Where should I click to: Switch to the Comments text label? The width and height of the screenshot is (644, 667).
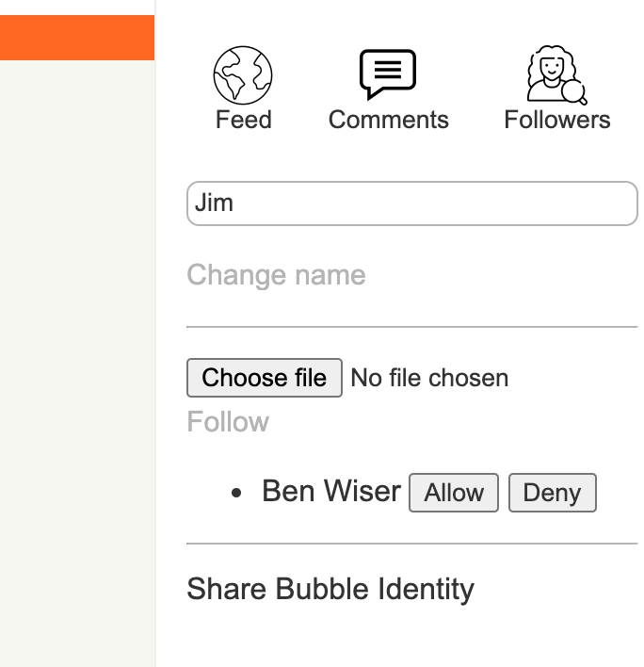(388, 120)
